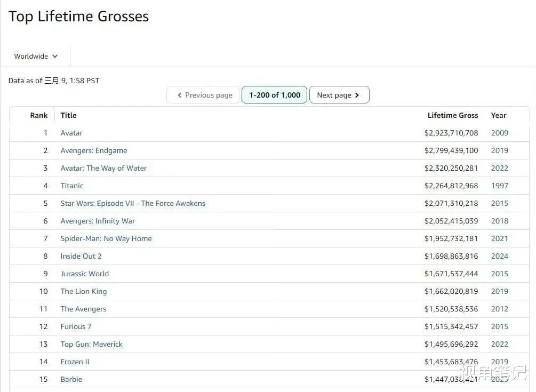Click year 2022 in Way of Water row
The height and width of the screenshot is (392, 536).
(499, 168)
